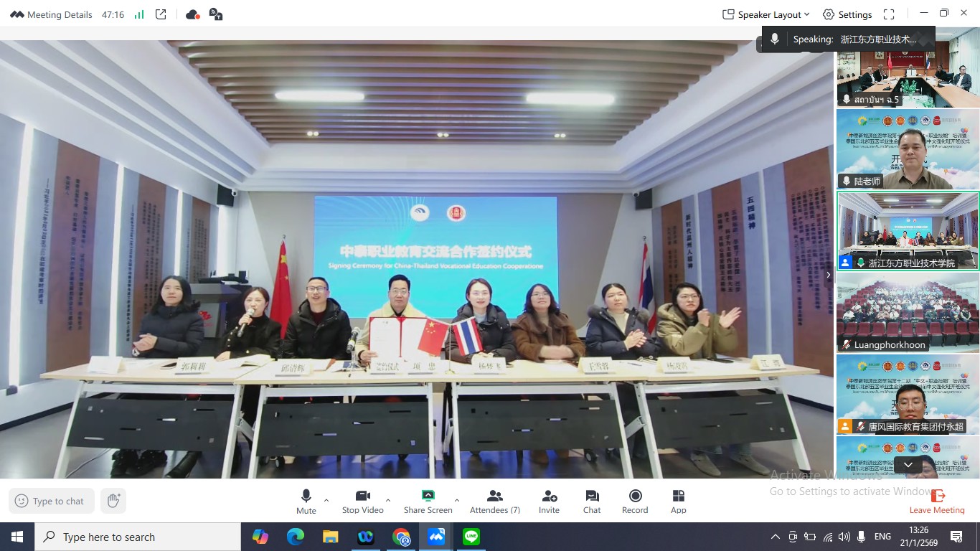Open the Chat panel

(592, 501)
